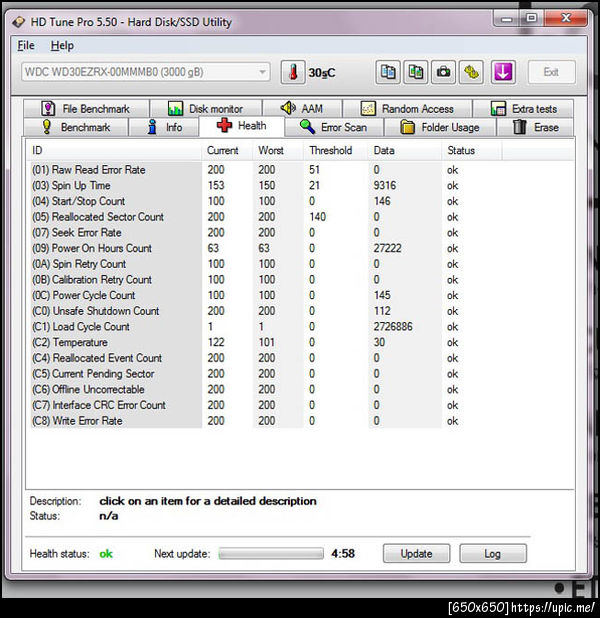This screenshot has width=600, height=618.
Task: Click the ID column header
Action: pos(114,151)
